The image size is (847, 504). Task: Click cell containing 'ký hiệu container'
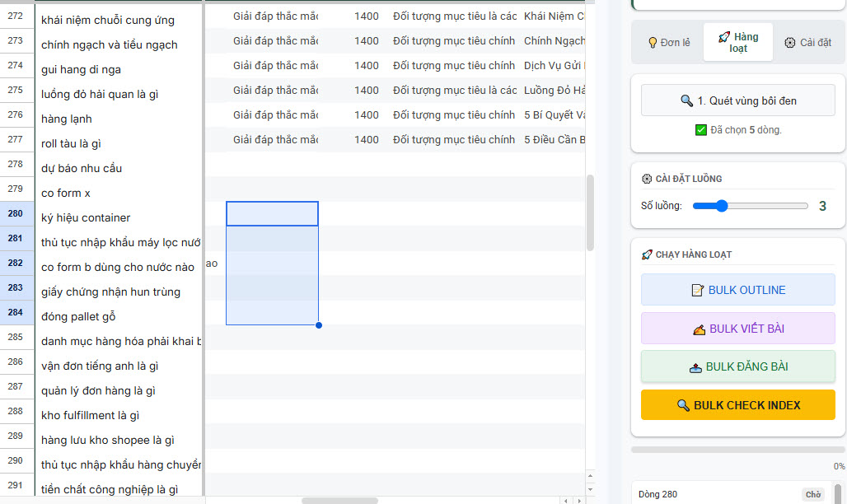(x=86, y=217)
